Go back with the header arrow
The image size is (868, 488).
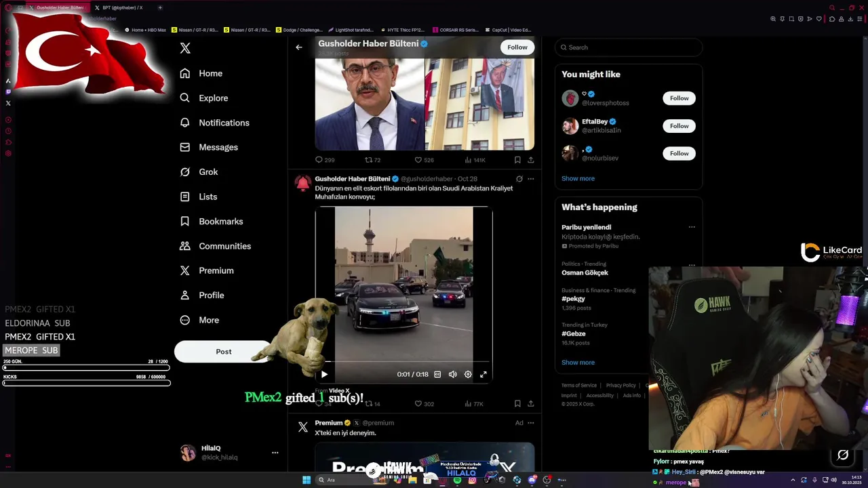click(299, 47)
